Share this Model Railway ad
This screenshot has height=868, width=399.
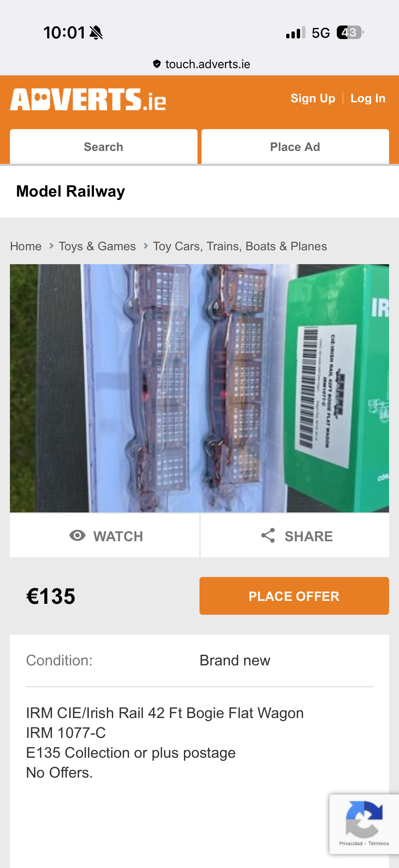tap(295, 535)
